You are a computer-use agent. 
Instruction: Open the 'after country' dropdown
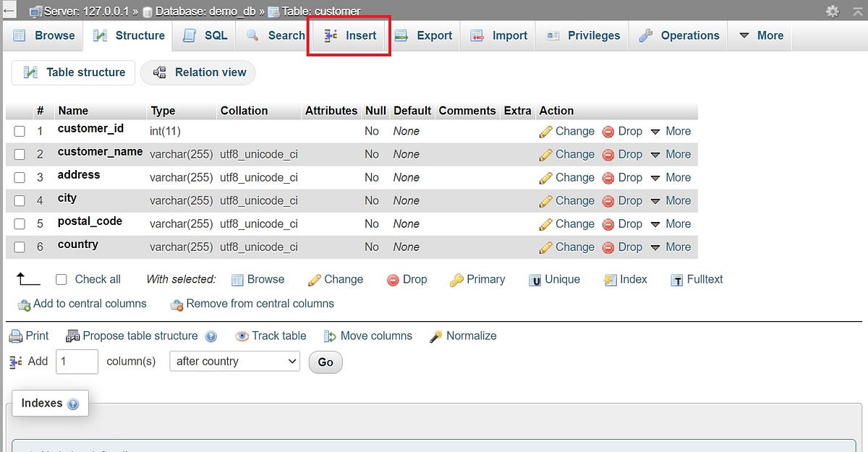[234, 361]
